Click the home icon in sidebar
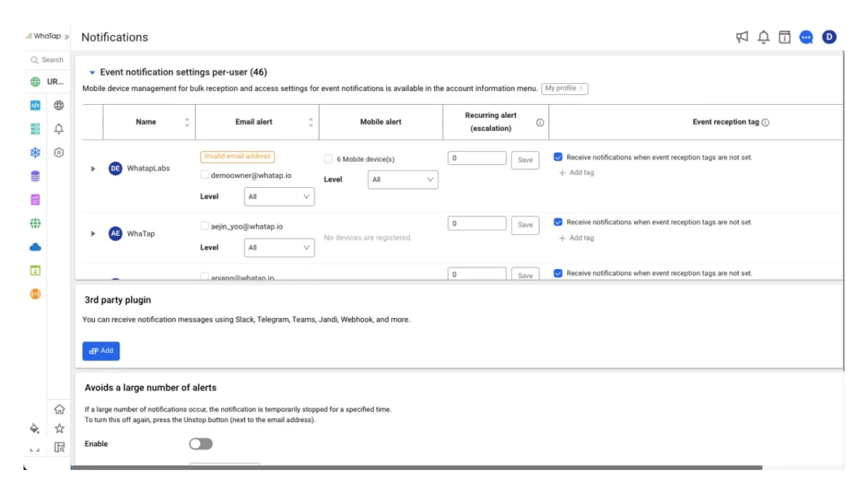The image size is (868, 496). tap(59, 409)
